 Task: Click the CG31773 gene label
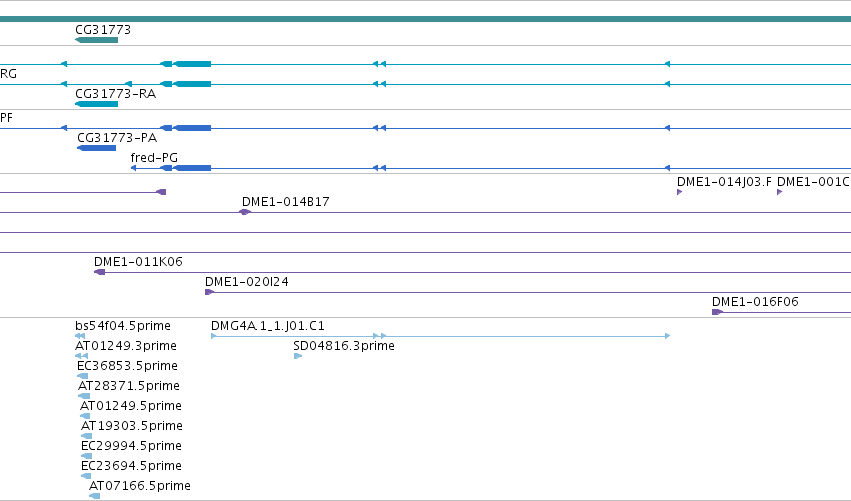point(103,30)
